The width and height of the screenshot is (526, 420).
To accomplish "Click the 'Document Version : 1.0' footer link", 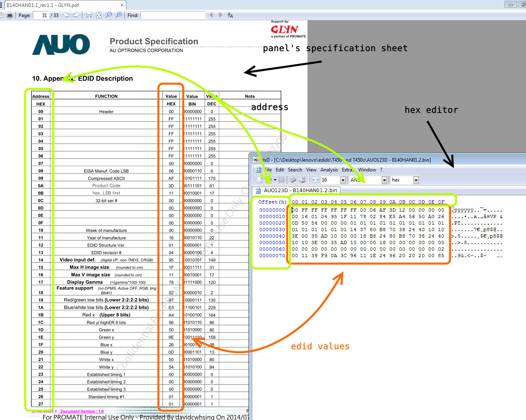I will pos(82,411).
